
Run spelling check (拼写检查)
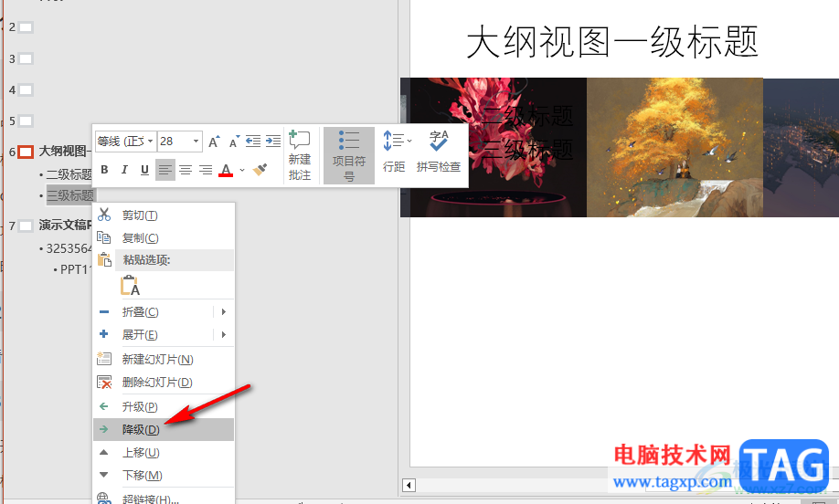pos(439,152)
